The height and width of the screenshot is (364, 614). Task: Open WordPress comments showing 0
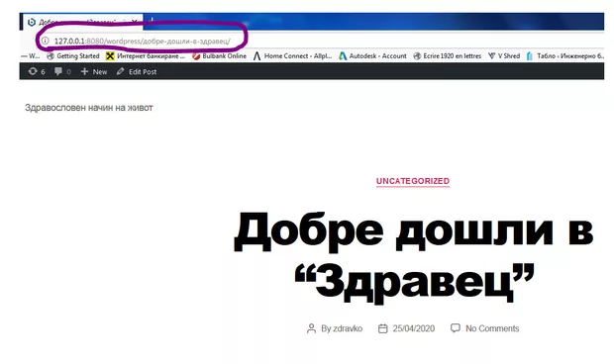[62, 71]
